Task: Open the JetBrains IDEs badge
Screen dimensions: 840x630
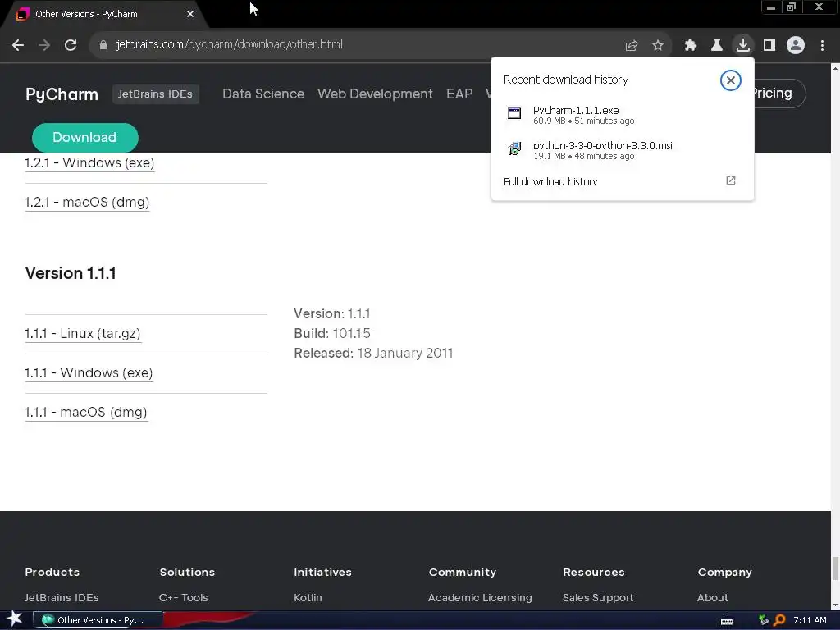Action: click(x=155, y=94)
